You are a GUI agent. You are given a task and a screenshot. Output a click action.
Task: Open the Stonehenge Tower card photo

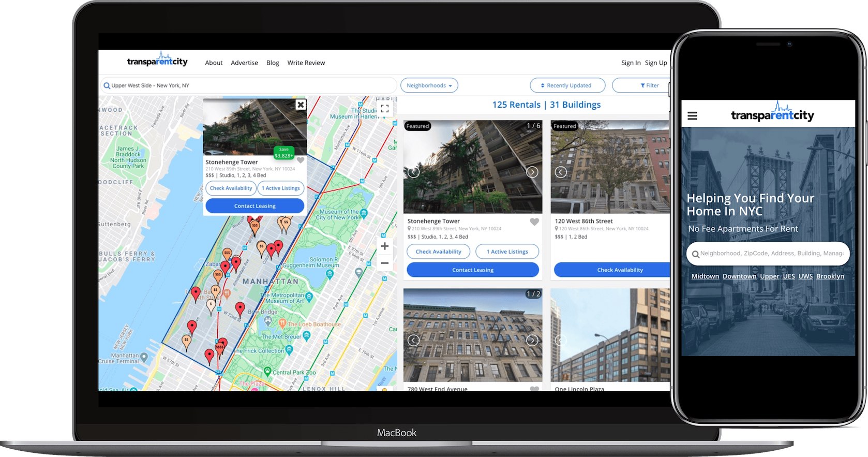click(473, 167)
